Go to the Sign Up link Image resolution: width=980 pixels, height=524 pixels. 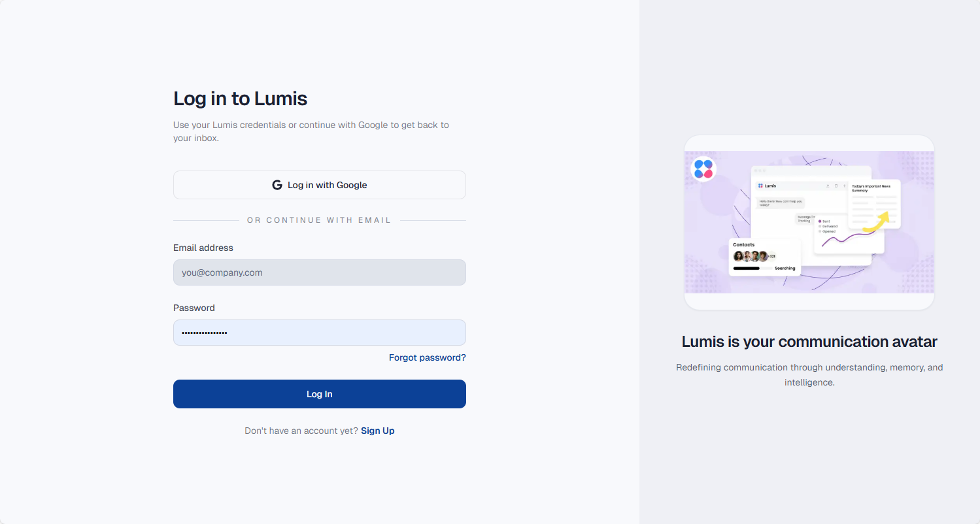coord(377,431)
